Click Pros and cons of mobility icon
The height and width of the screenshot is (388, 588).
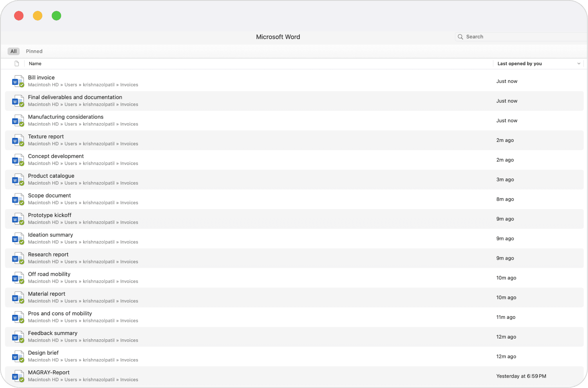point(18,318)
